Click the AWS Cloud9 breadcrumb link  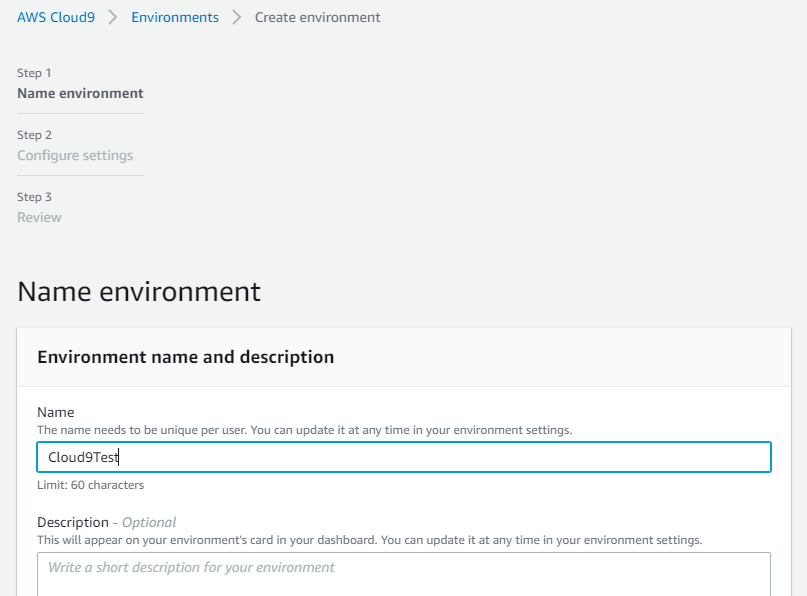click(x=56, y=17)
